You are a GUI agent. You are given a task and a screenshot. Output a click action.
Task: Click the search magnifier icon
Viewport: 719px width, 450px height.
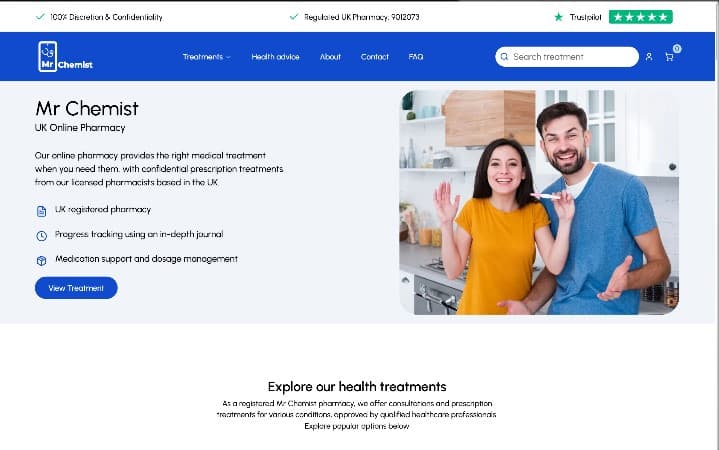click(504, 56)
